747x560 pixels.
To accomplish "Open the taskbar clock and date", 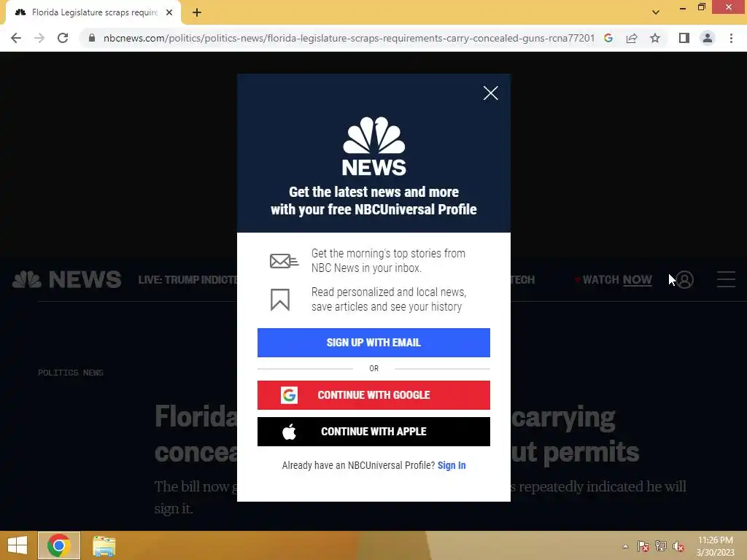I will pos(715,546).
